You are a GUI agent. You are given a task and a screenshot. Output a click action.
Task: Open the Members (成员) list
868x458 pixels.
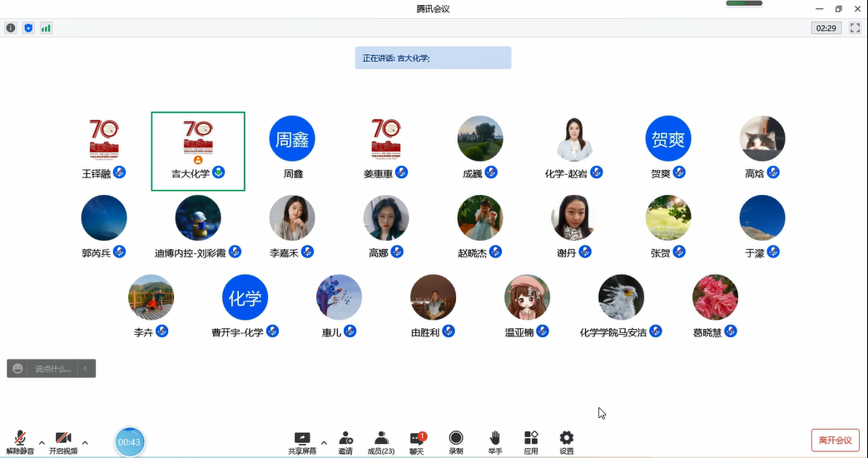tap(381, 442)
